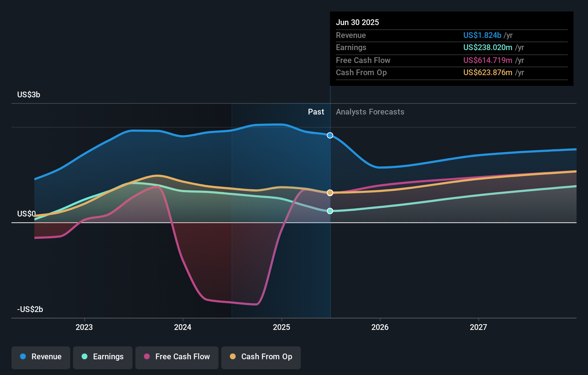Click the 2026 x-axis tick label
This screenshot has height=375, width=588.
(x=380, y=327)
